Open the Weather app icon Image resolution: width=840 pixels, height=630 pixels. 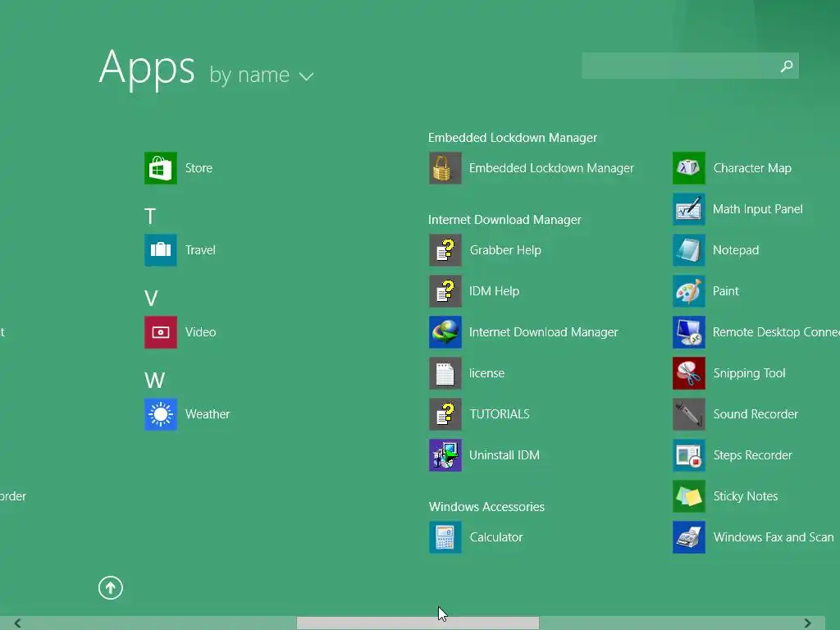coord(161,414)
